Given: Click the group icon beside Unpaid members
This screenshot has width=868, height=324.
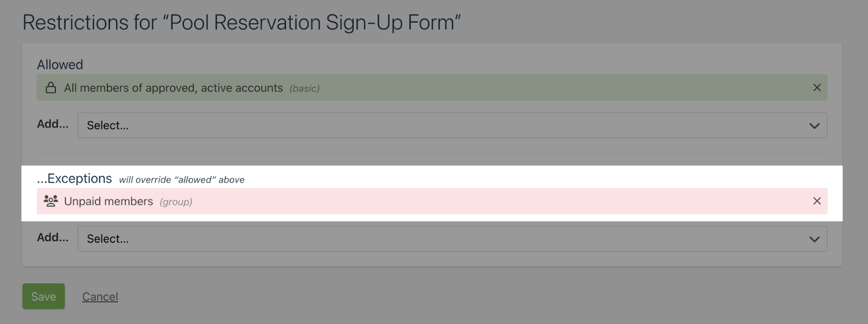Looking at the screenshot, I should tap(51, 201).
